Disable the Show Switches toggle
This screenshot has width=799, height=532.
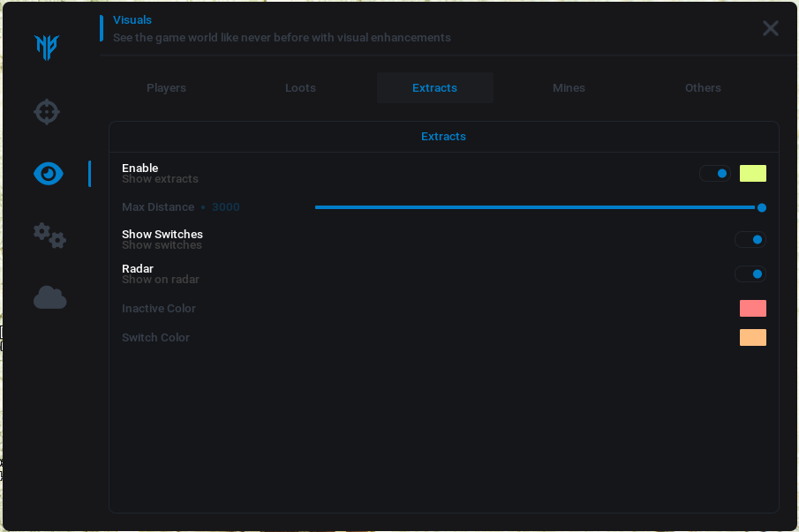(x=750, y=240)
